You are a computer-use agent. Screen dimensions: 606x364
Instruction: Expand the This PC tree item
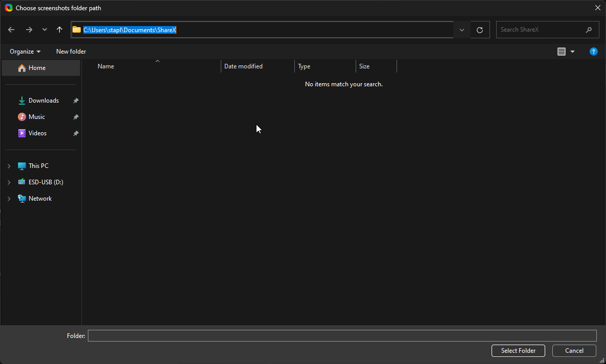tap(9, 165)
